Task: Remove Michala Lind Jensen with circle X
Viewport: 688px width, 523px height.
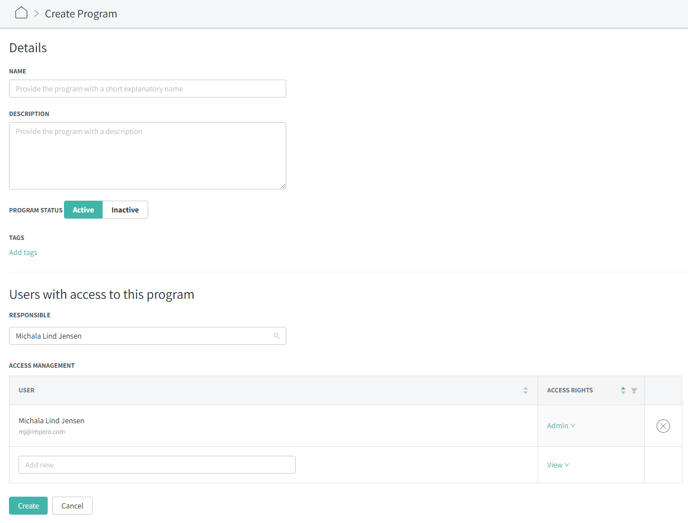Action: coord(663,426)
